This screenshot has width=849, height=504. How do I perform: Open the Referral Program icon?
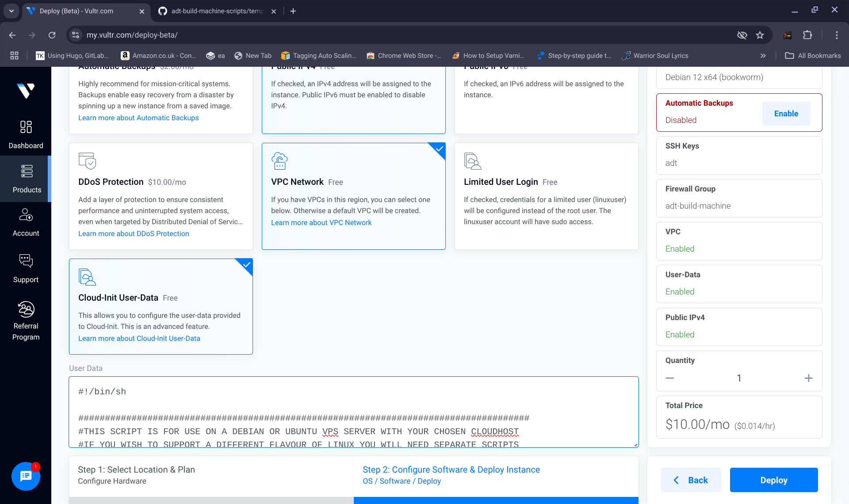(x=26, y=309)
